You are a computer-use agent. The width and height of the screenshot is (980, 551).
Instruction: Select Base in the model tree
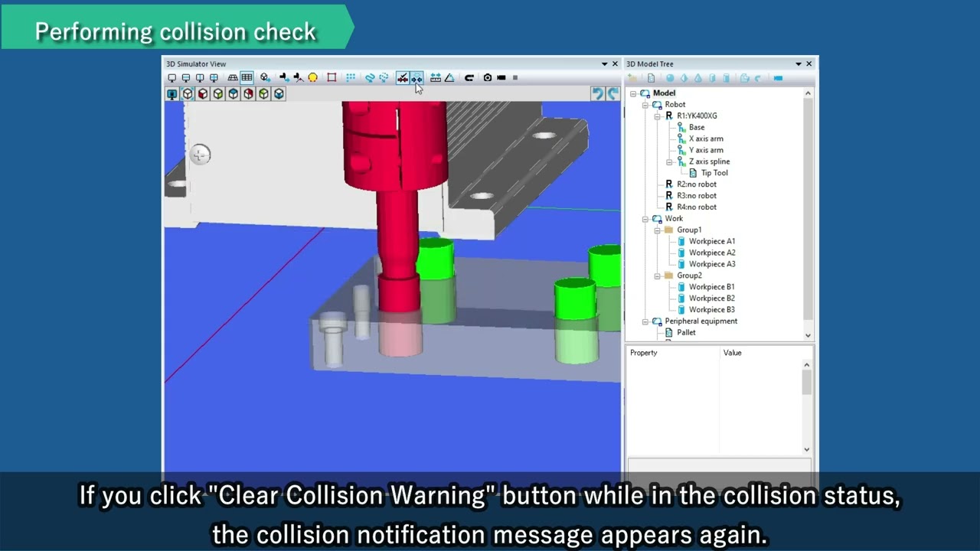[697, 127]
